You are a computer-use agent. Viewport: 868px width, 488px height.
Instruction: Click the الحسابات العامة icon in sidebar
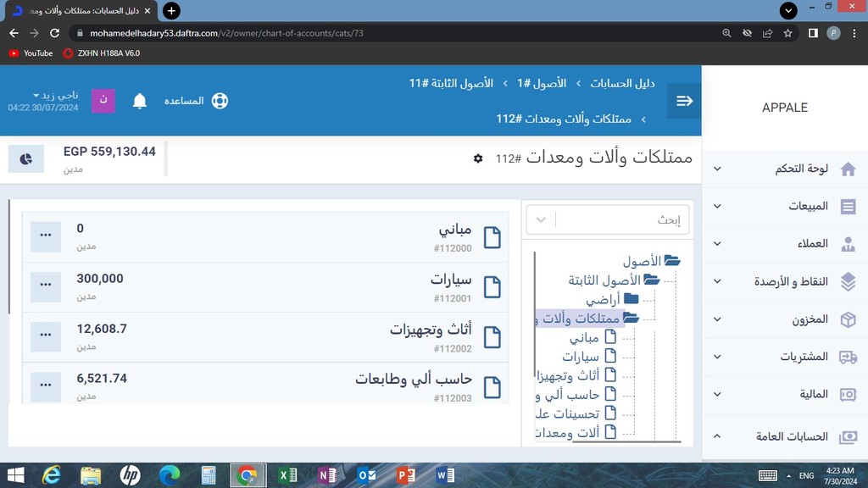click(x=848, y=437)
